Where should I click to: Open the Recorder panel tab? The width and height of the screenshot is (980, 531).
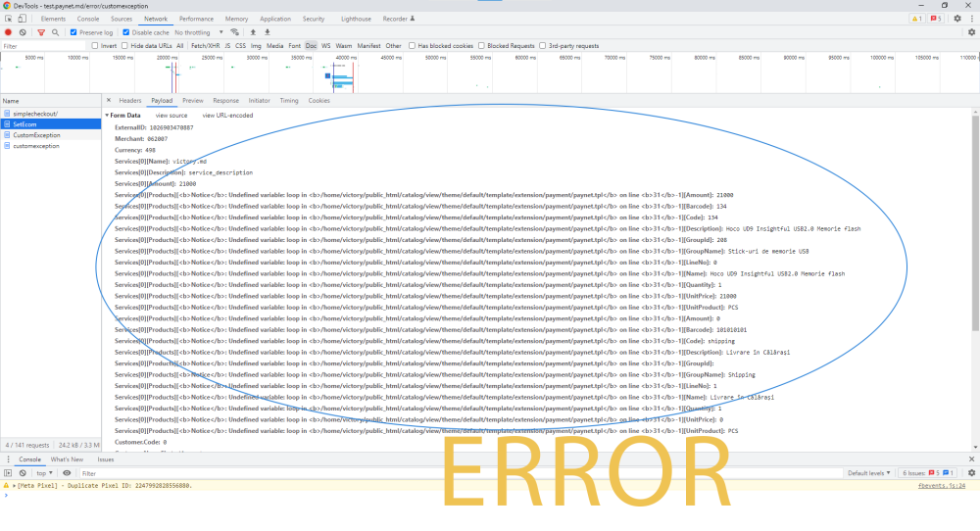[399, 19]
